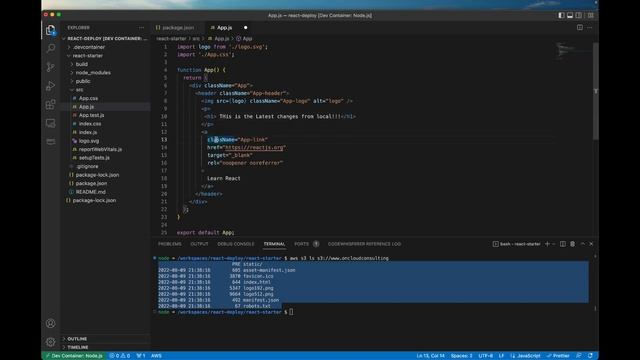Click the Prettier status bar item

[558, 356]
